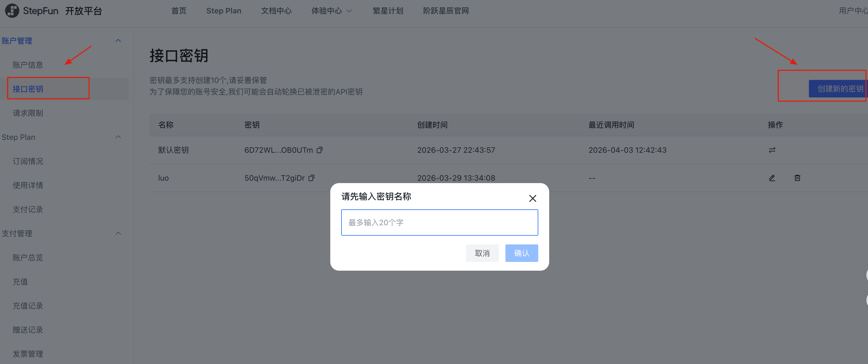This screenshot has height=364, width=868.
Task: Click the 接口密钥 page heading
Action: (x=179, y=56)
